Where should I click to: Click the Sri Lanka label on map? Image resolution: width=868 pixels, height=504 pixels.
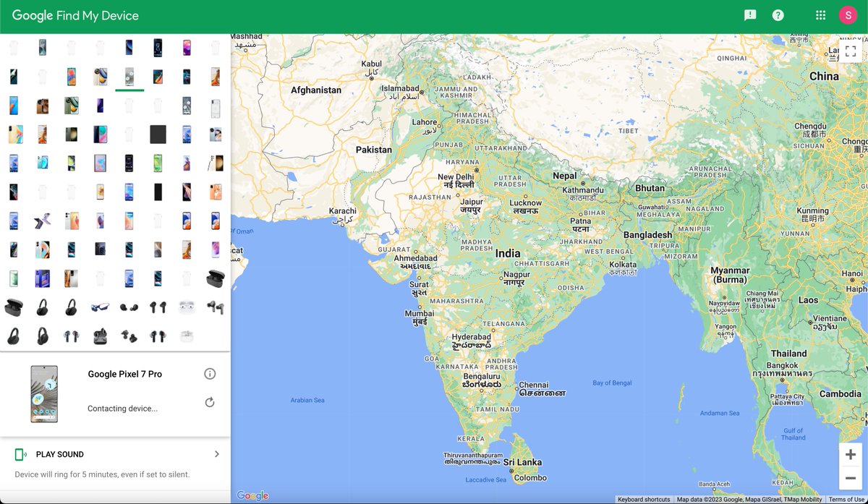click(x=522, y=462)
